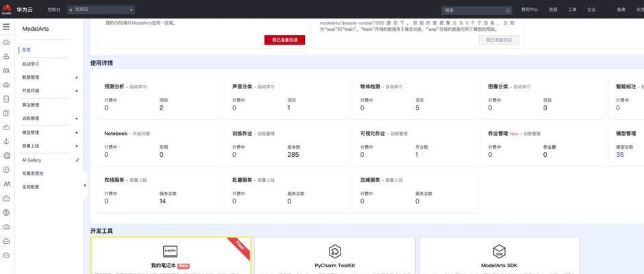This screenshot has width=644, height=274.
Task: Click PyCharm ToolKit card title
Action: [335, 266]
